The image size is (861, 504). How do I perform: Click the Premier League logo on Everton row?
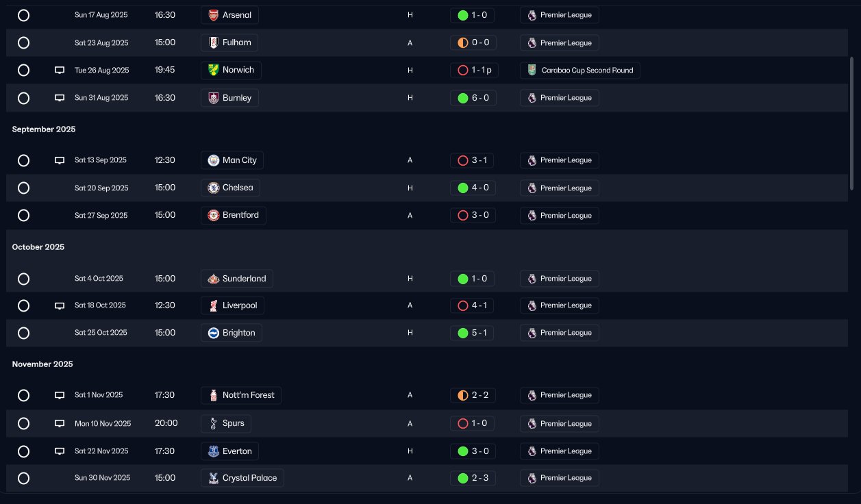tap(532, 451)
